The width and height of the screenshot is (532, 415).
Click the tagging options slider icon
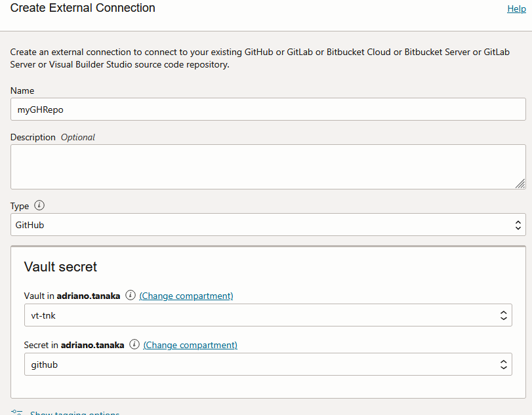coord(16,412)
